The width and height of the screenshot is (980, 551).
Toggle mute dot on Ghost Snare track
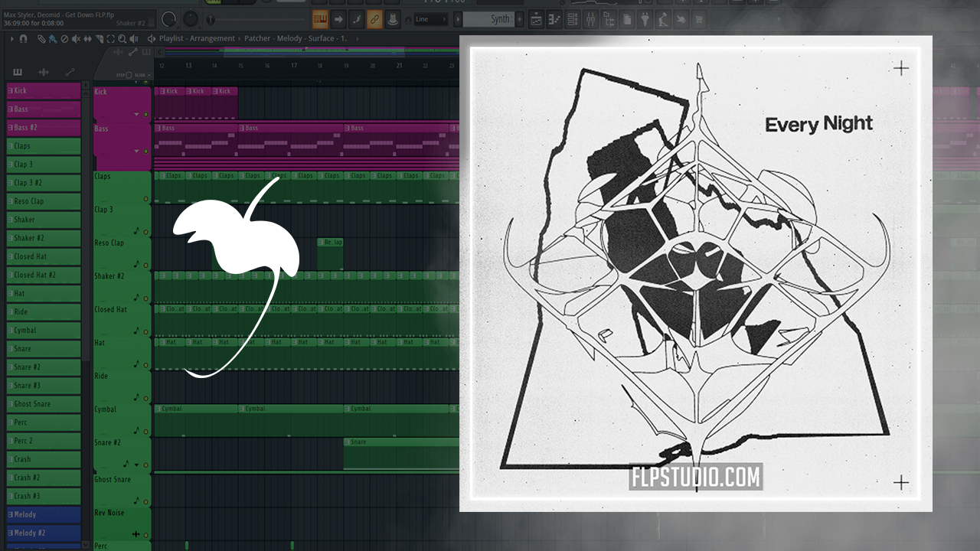tap(146, 501)
